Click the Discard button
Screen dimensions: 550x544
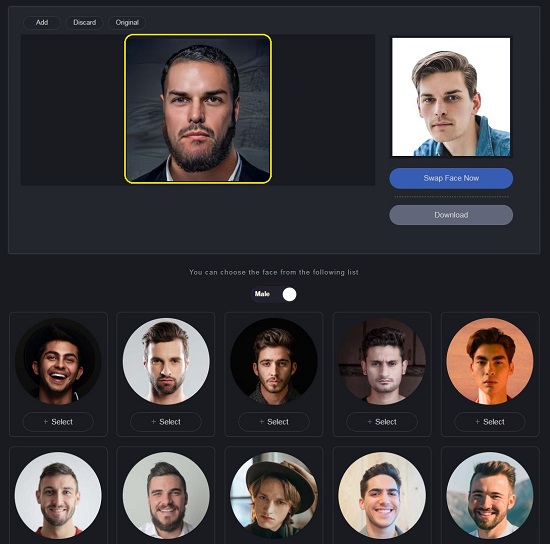point(85,22)
